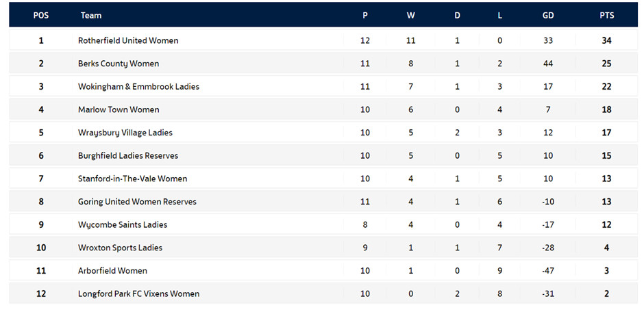The width and height of the screenshot is (644, 314).
Task: Click the D column header
Action: coord(457,15)
